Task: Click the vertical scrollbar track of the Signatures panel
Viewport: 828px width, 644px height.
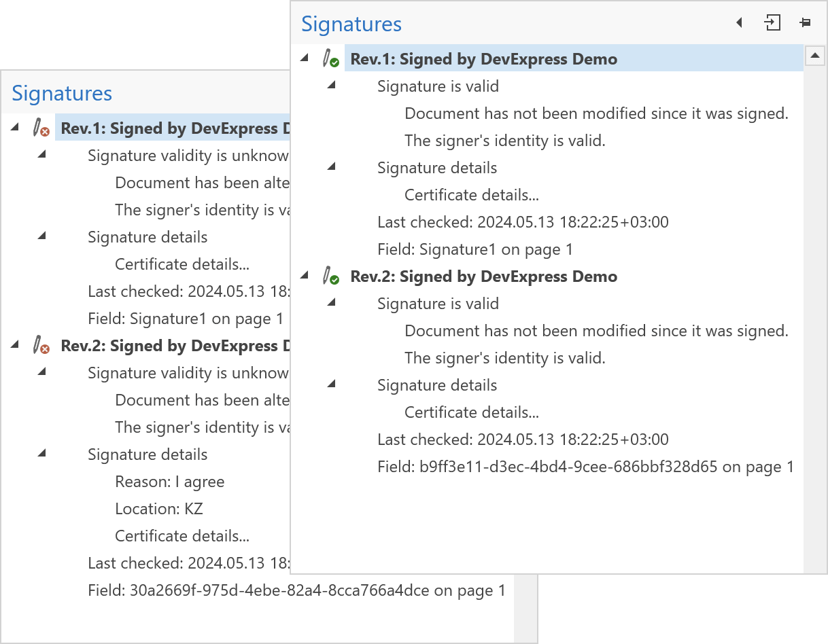Action: [x=815, y=306]
